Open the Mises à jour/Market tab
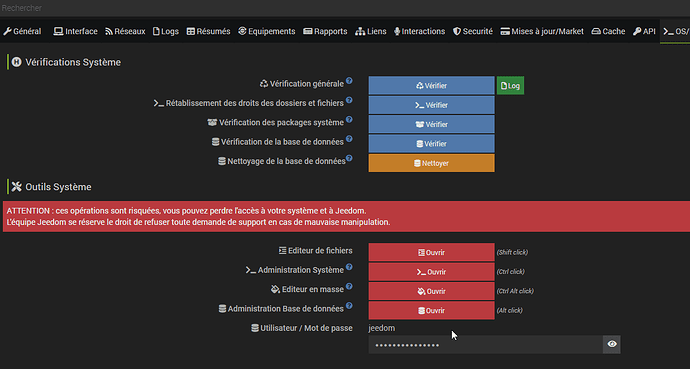The width and height of the screenshot is (690, 369). pos(542,31)
